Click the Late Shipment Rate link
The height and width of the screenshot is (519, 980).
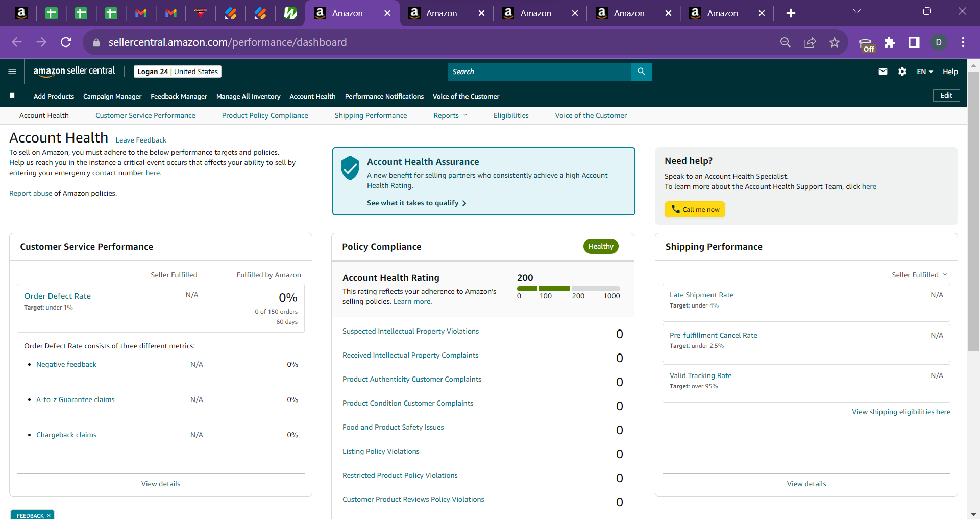tap(701, 295)
